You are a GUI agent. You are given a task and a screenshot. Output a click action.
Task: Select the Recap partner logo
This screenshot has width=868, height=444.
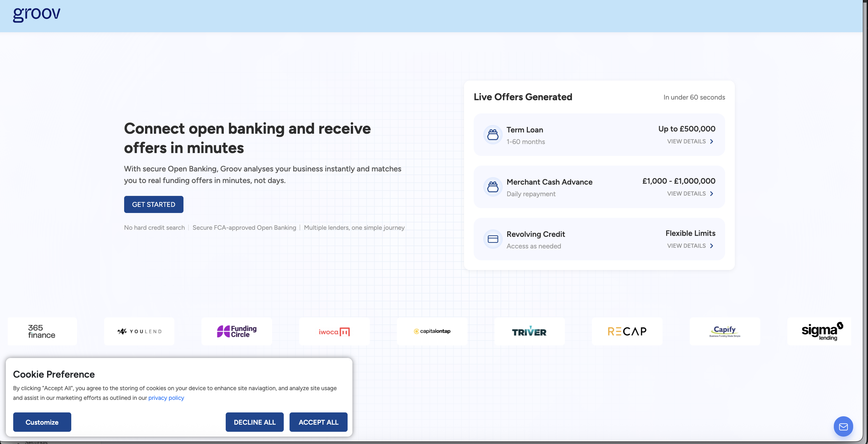627,332
